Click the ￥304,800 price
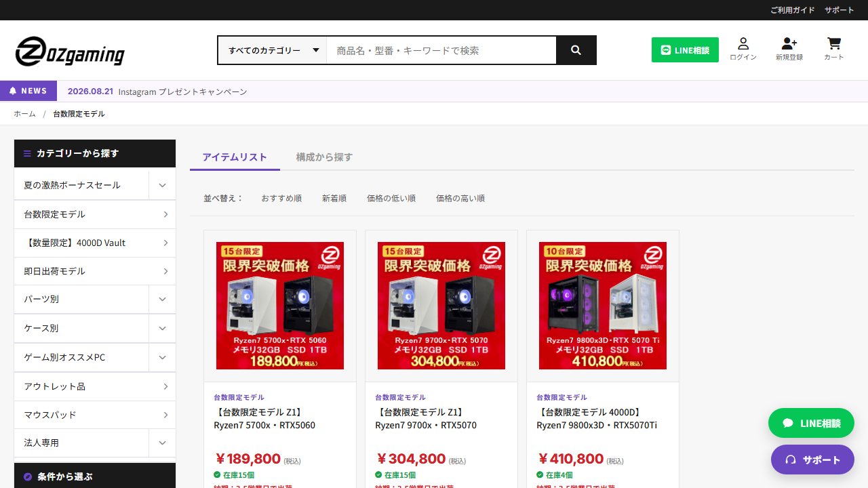The image size is (868, 488). pos(410,459)
